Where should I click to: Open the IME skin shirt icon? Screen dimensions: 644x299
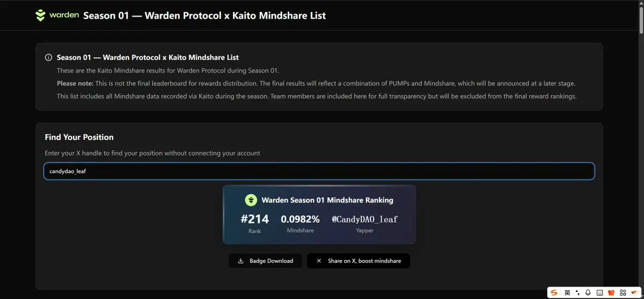(611, 293)
